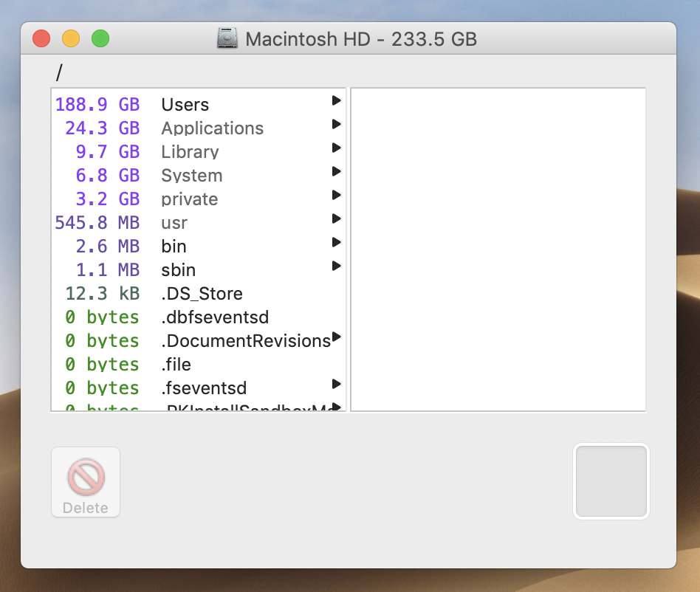Click the 188.9 GB size value
The height and width of the screenshot is (592, 700).
[x=97, y=105]
